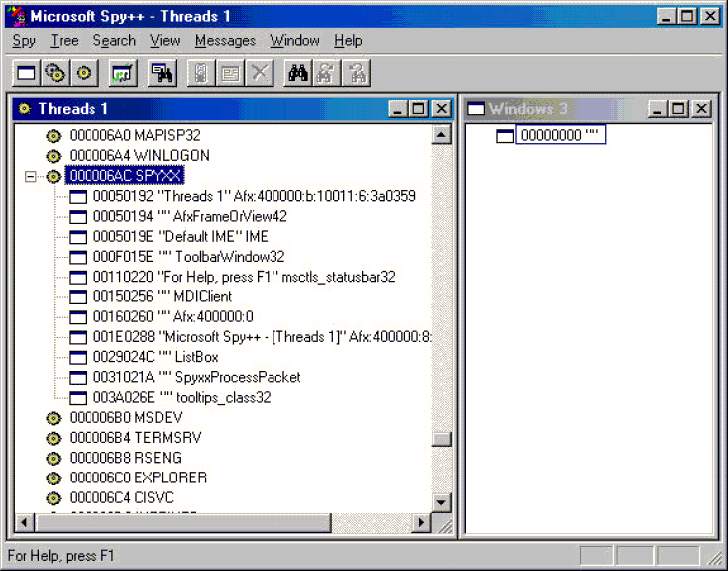Open the Window menu
This screenshot has width=728, height=571.
(x=294, y=41)
